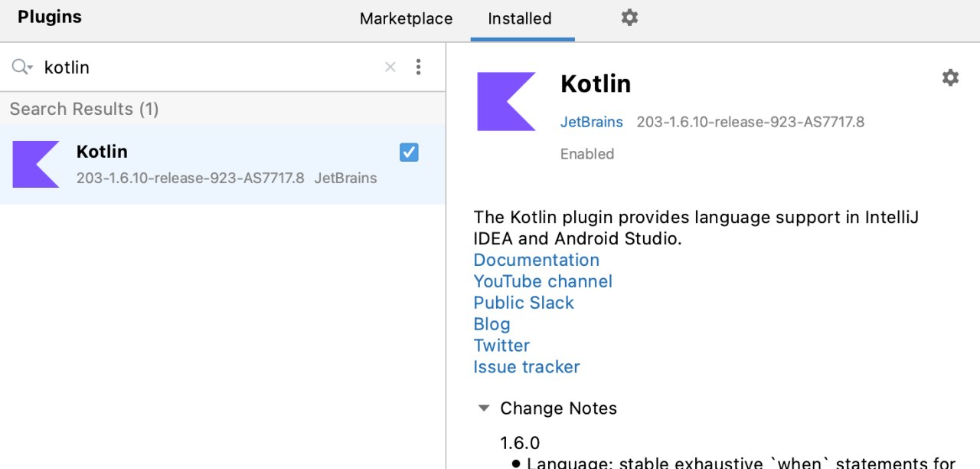Click the Kotlin logo in search results
This screenshot has height=469, width=980.
36,165
